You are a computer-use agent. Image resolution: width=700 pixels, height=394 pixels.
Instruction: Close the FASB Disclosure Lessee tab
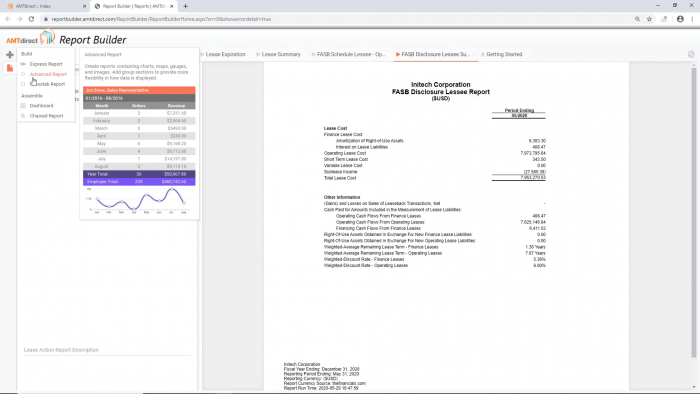click(474, 54)
